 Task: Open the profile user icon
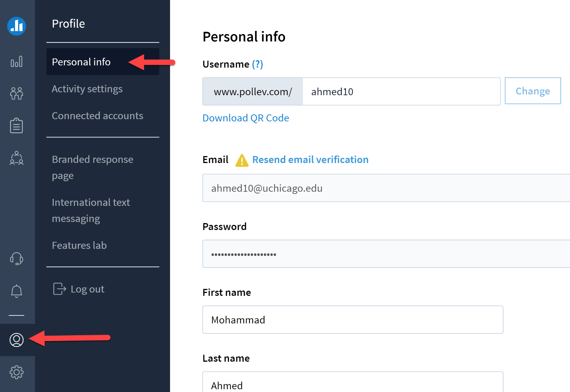coord(17,340)
